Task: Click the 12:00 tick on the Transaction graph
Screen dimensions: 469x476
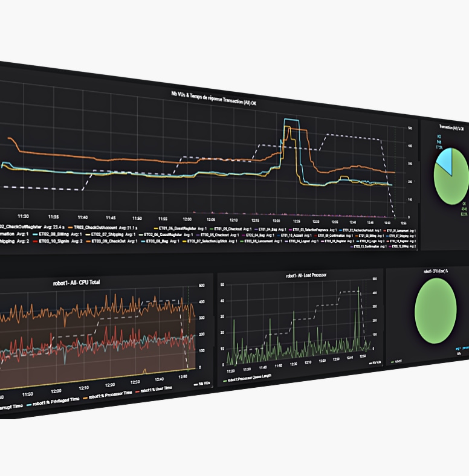Action: coord(187,219)
